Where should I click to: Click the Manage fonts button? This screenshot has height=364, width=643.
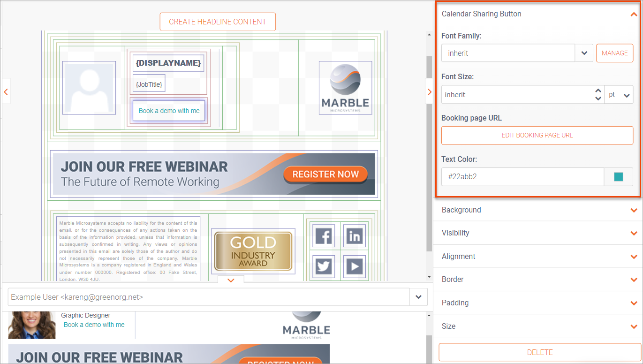pos(614,53)
